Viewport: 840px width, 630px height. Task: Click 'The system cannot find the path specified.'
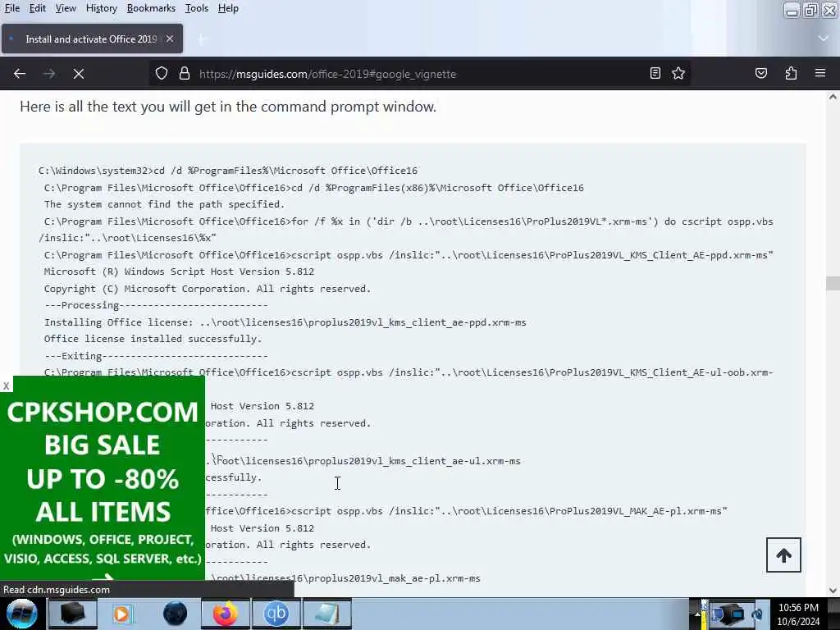pos(164,204)
